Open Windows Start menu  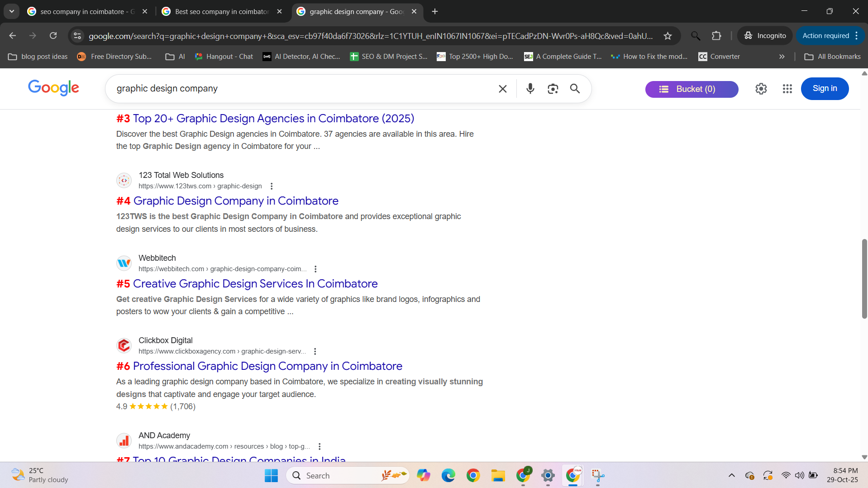pyautogui.click(x=271, y=475)
